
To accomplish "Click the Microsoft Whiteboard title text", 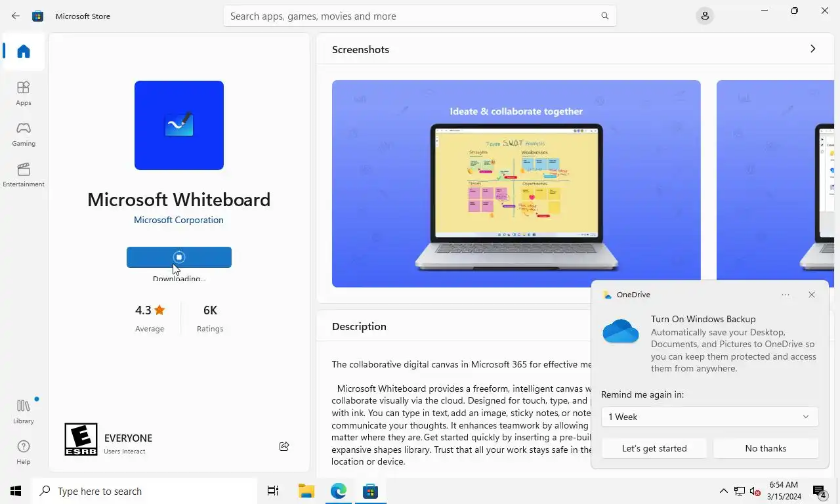I will 179,199.
